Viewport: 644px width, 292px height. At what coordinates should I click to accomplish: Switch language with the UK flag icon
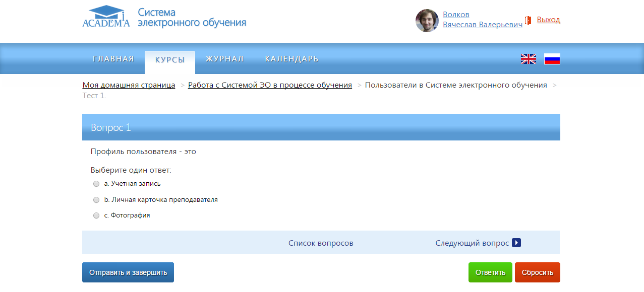click(529, 59)
